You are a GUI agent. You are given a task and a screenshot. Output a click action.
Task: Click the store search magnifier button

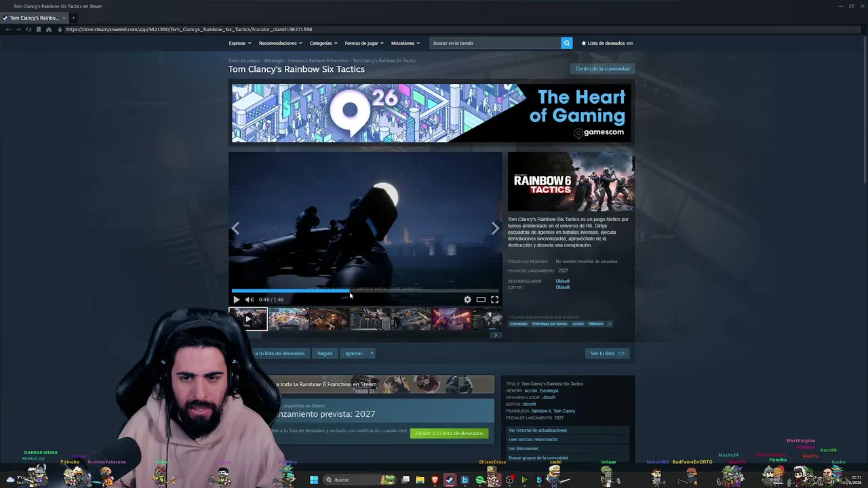[567, 43]
